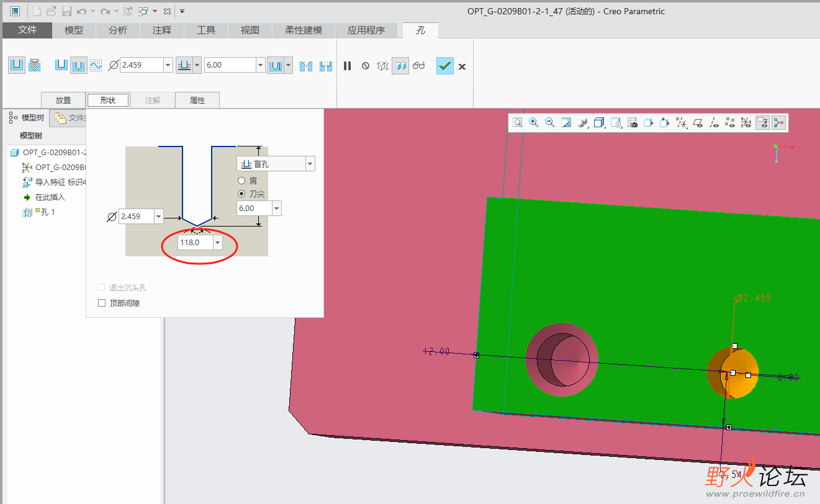Select the standard threaded hole type icon
This screenshot has width=820, height=504.
tap(35, 65)
